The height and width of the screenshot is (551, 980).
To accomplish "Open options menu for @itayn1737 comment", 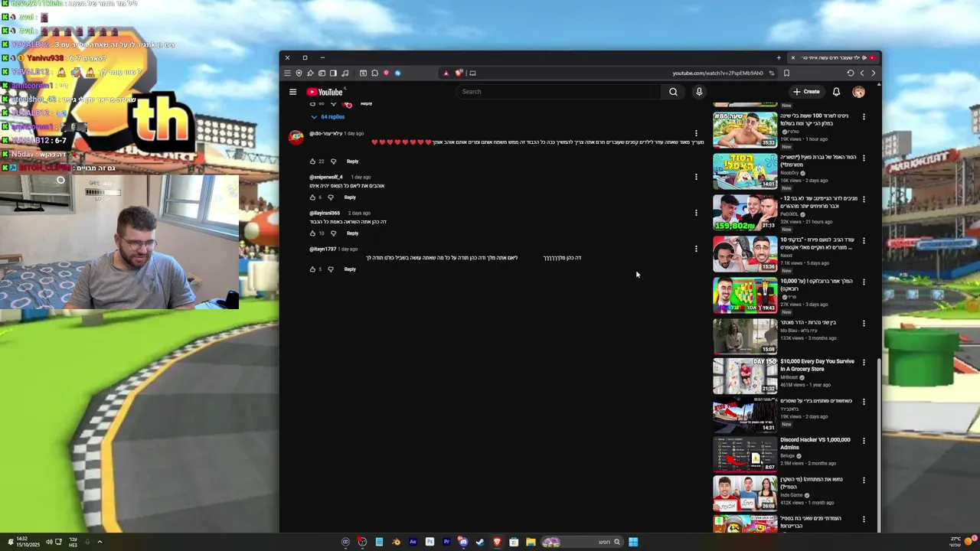I will coord(696,249).
